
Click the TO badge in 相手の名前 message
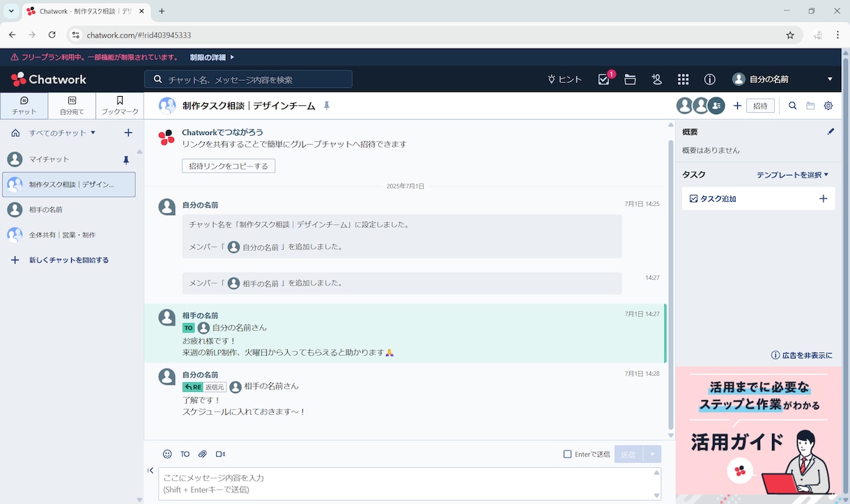click(189, 328)
